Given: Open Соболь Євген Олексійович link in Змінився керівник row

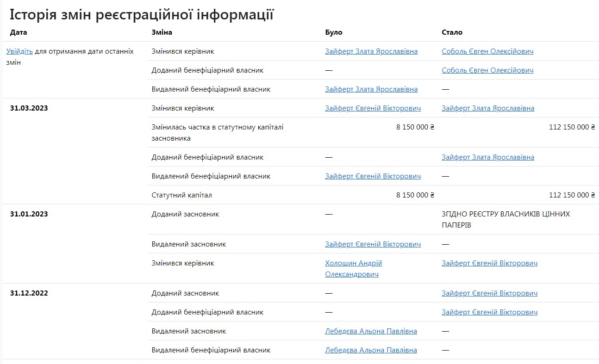Looking at the screenshot, I should tap(487, 51).
